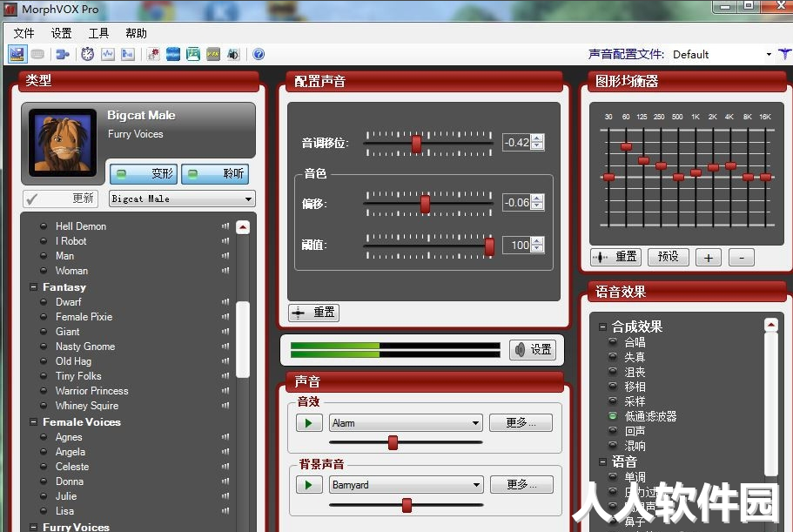Click the green window toolbar icon
793x532 pixels.
(193, 54)
